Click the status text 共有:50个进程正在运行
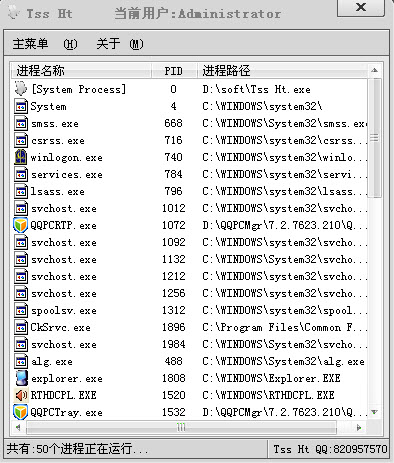Screen dimensions: 394x463 pyautogui.click(x=77, y=449)
